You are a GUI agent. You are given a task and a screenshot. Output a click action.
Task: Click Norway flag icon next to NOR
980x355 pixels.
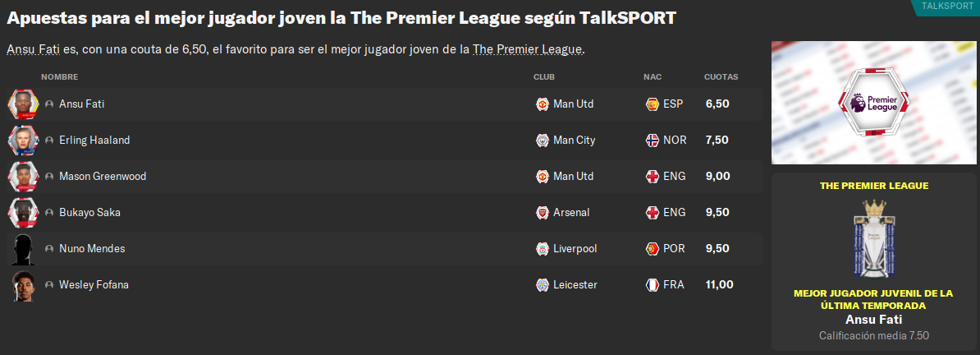pos(653,141)
